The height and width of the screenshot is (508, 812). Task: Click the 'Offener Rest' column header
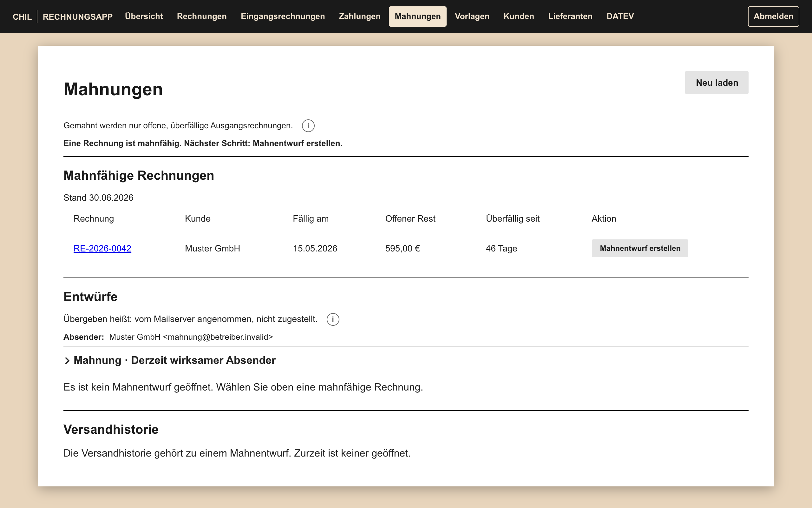410,219
